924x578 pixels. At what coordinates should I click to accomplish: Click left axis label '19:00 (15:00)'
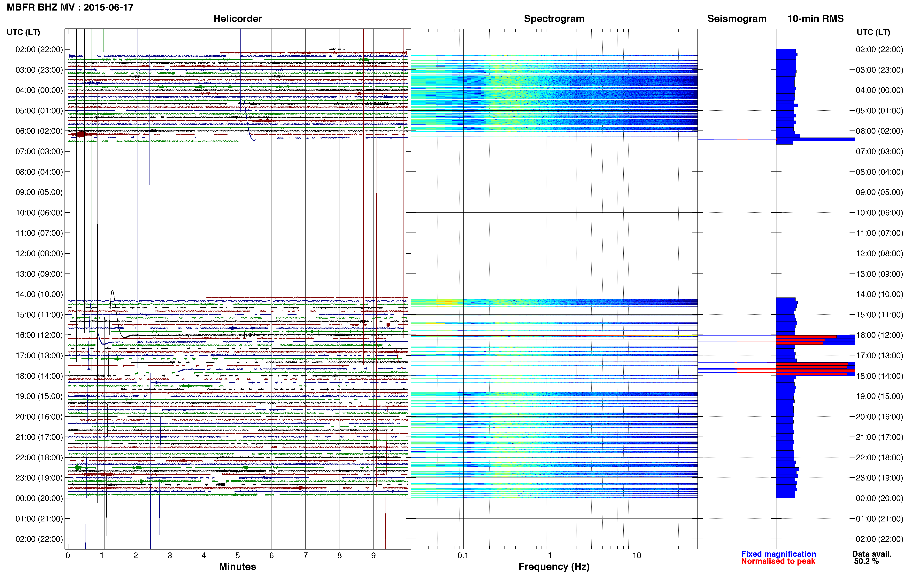39,396
